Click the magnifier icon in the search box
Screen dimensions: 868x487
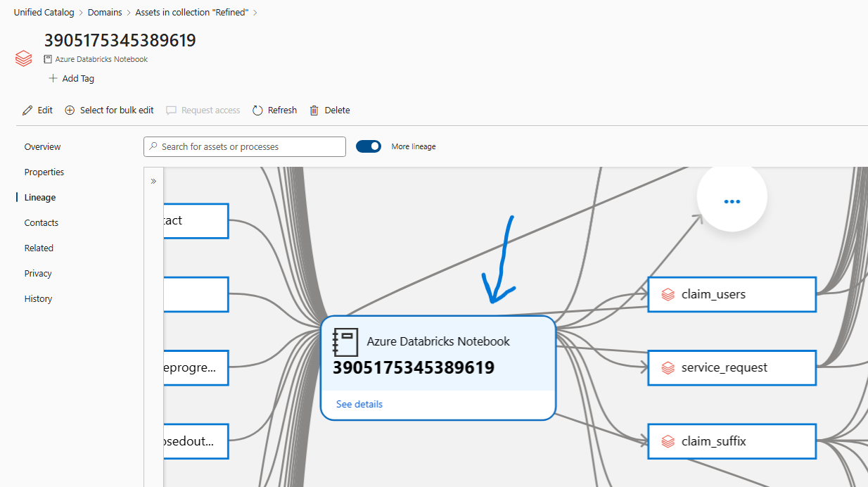(153, 146)
